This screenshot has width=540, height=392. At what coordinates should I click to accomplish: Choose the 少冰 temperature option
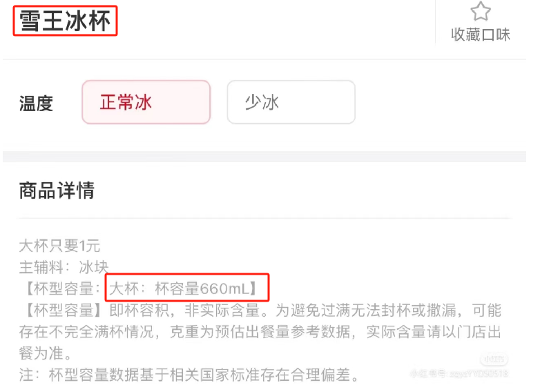[x=291, y=102]
